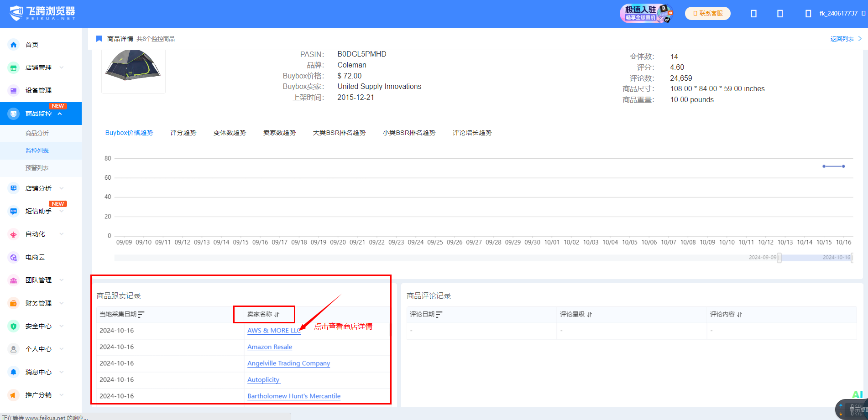
Task: Click the 商品监控 monitor icon
Action: coord(13,114)
